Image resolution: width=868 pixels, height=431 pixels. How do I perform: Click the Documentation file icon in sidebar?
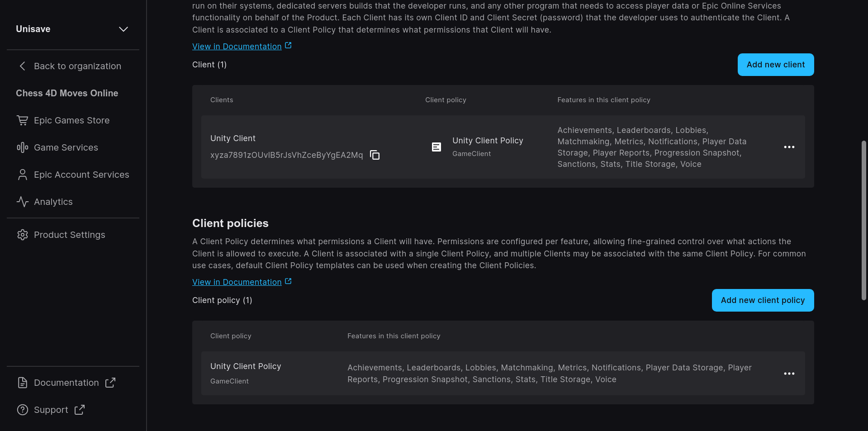tap(22, 383)
